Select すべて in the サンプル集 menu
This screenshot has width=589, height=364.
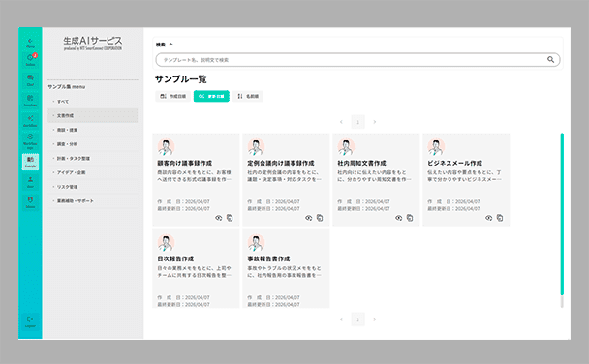click(93, 102)
